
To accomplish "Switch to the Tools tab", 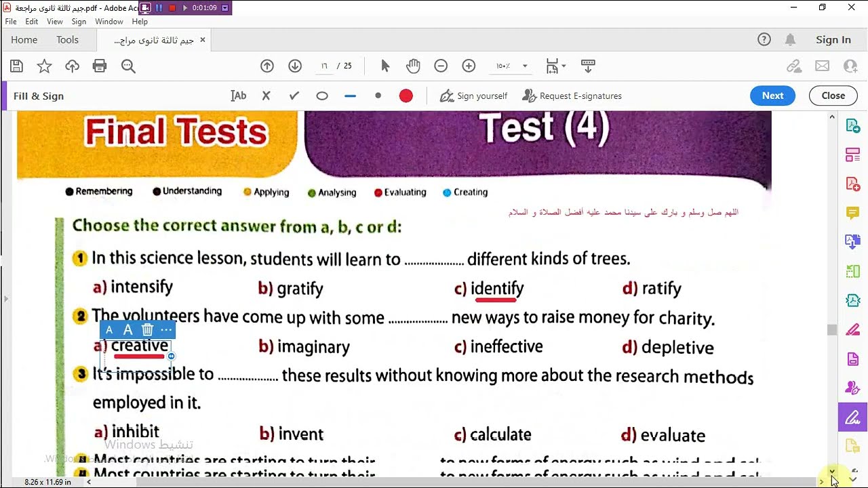I will click(x=67, y=40).
